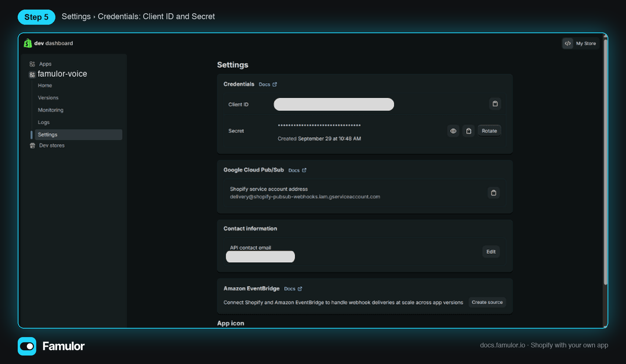
Task: Click the redacted Client ID value
Action: click(334, 104)
